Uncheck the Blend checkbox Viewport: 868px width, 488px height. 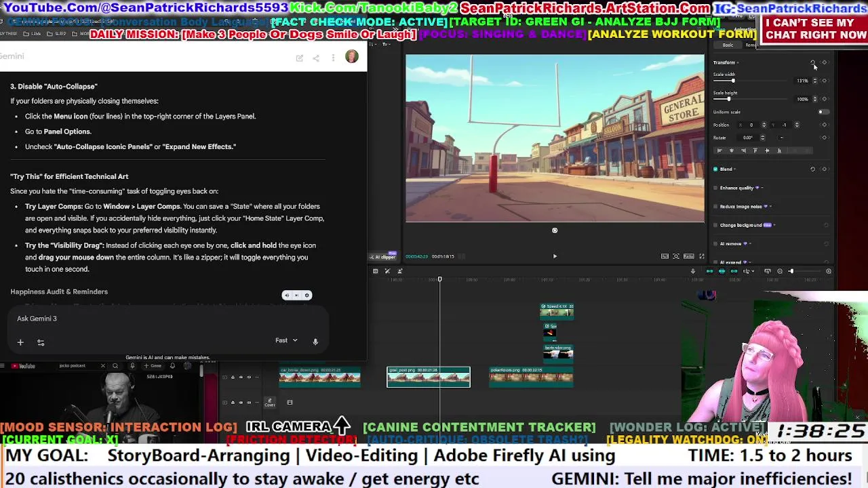pyautogui.click(x=715, y=169)
